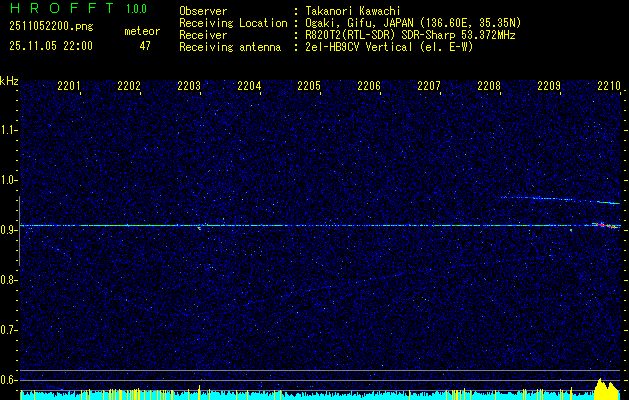Click observer name Takanori Kawachi
The image size is (629, 400).
pos(353,11)
